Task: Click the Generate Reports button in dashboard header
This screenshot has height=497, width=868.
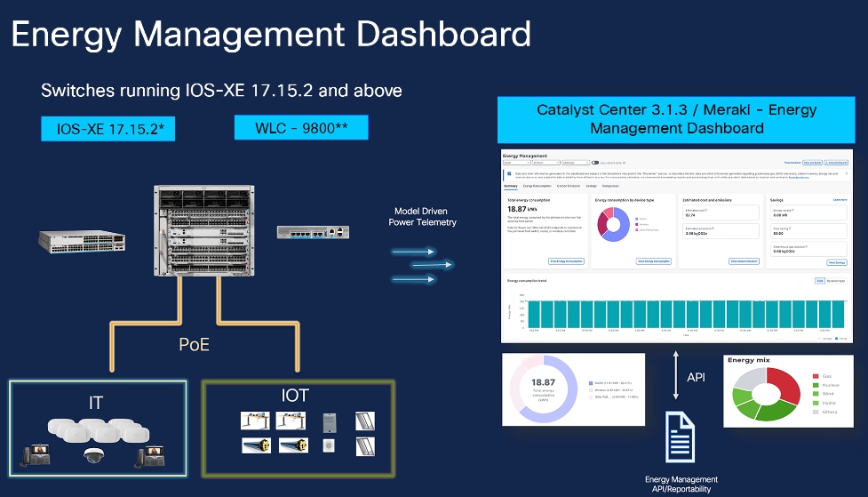Action: pos(836,163)
